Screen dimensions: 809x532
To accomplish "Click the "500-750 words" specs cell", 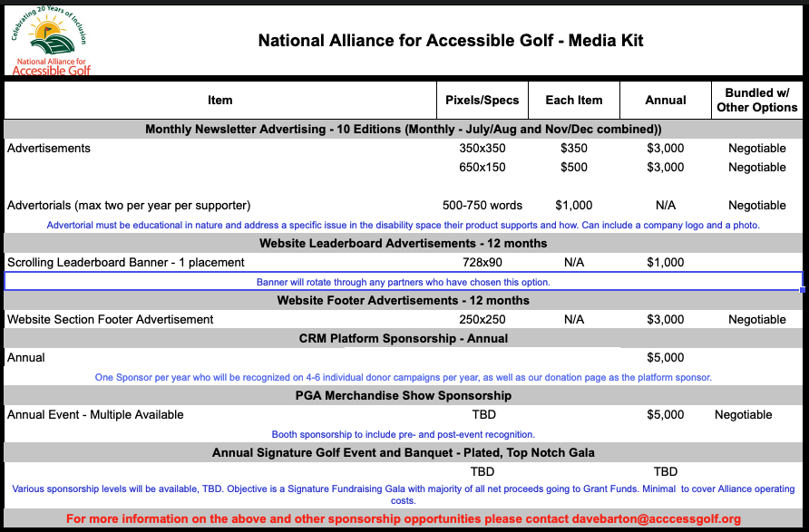I will [482, 205].
